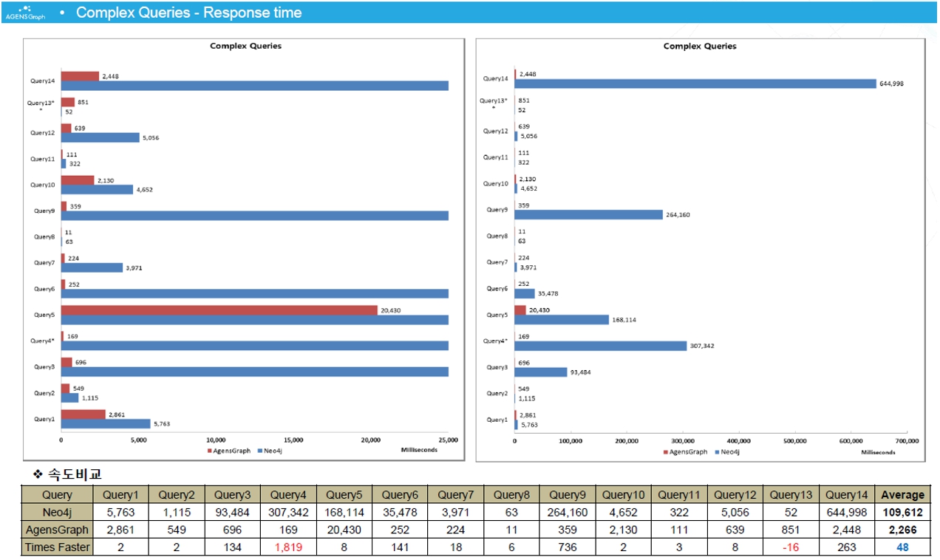Click Query1 blue bar labeled 5,763 in left chart
The height and width of the screenshot is (560, 940).
(106, 424)
